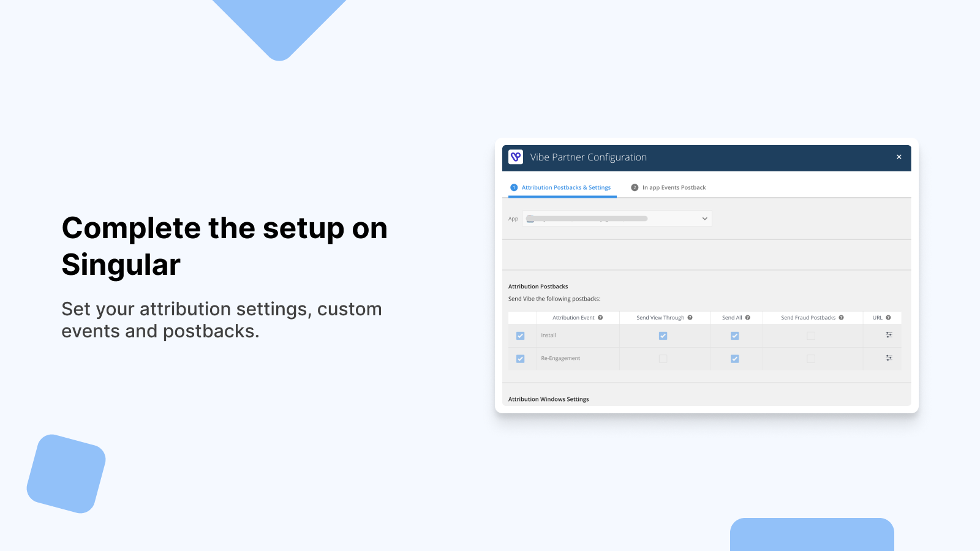Close the Vibe Partner Configuration dialog
This screenshot has width=980, height=551.
899,157
